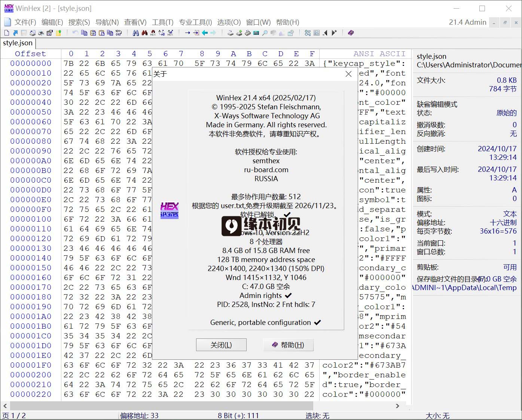Click the Undo arrow icon
This screenshot has width=522, height=420.
[x=75, y=33]
